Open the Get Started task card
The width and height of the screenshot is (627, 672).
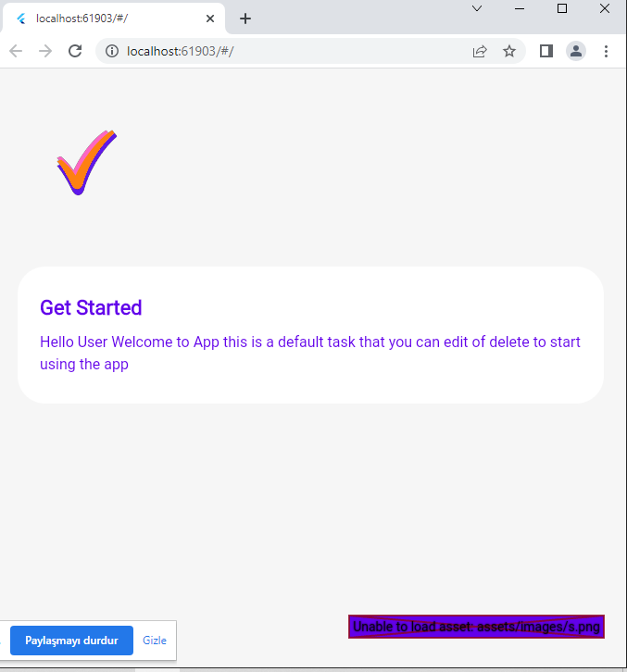tap(311, 335)
